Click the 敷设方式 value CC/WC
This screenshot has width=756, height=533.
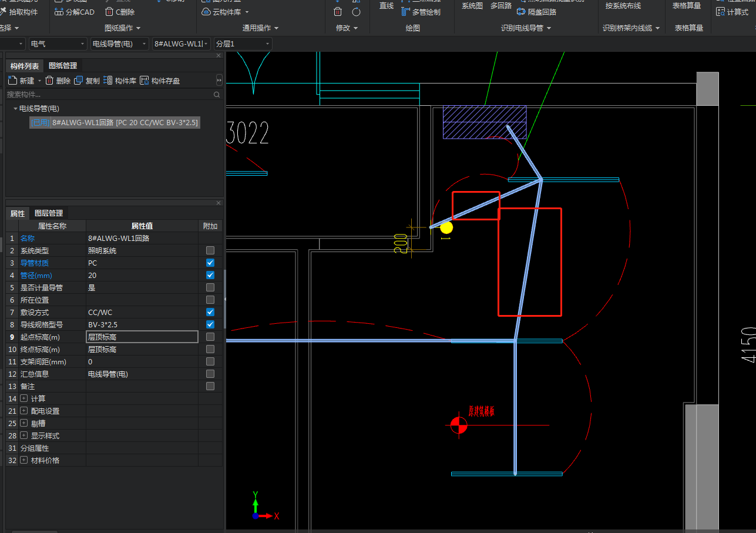[x=142, y=312]
